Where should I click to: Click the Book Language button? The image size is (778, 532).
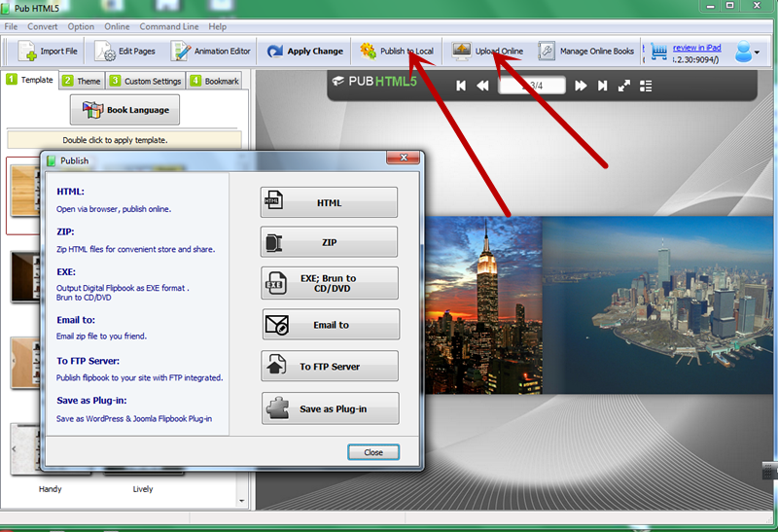(124, 110)
